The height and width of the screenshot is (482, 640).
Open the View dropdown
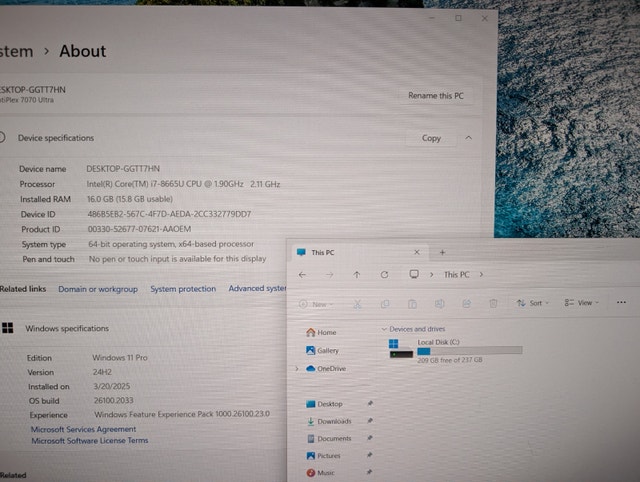(x=582, y=302)
